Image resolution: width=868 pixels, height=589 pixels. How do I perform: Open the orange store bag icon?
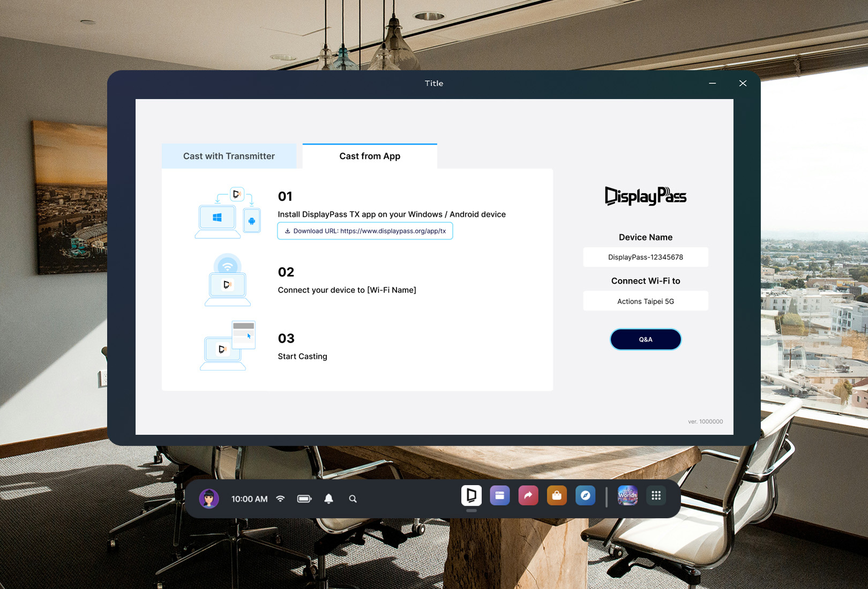(557, 496)
